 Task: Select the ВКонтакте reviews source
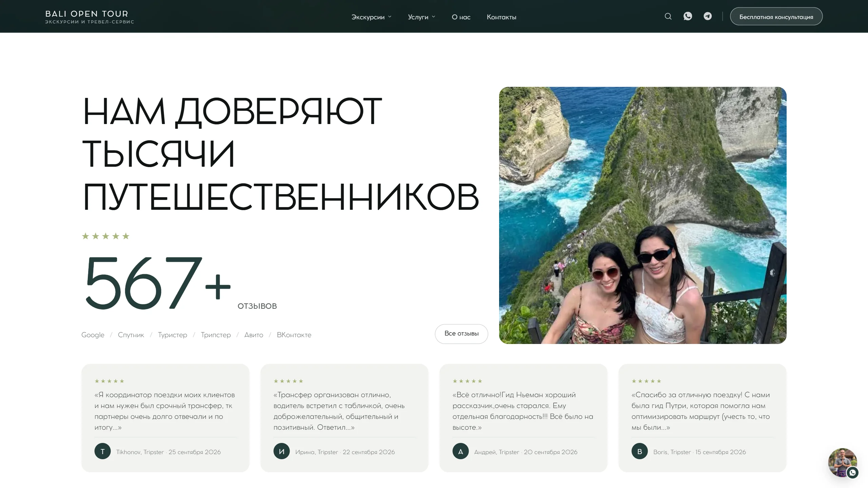[294, 335]
